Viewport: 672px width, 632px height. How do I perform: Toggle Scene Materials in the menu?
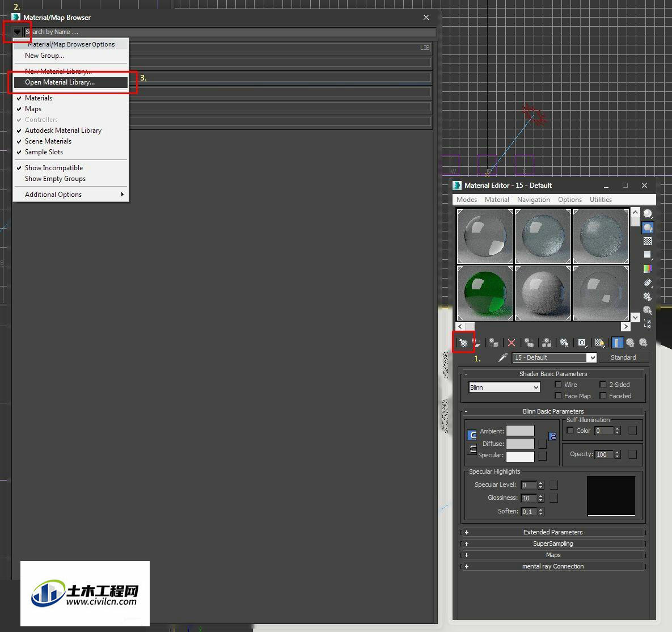tap(71, 141)
